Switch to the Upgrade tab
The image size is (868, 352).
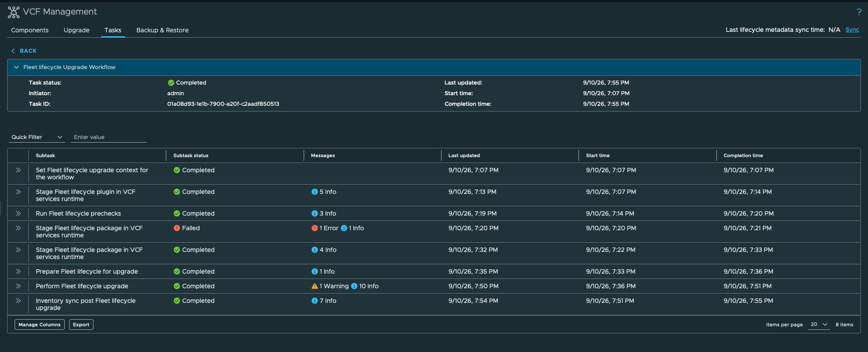(x=76, y=30)
